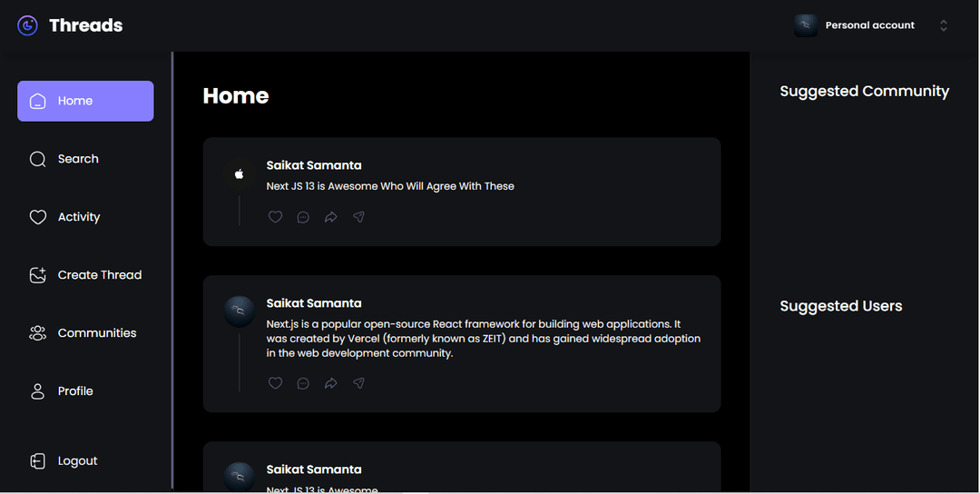Reply to the first post via comment icon
The height and width of the screenshot is (494, 980).
click(x=303, y=217)
